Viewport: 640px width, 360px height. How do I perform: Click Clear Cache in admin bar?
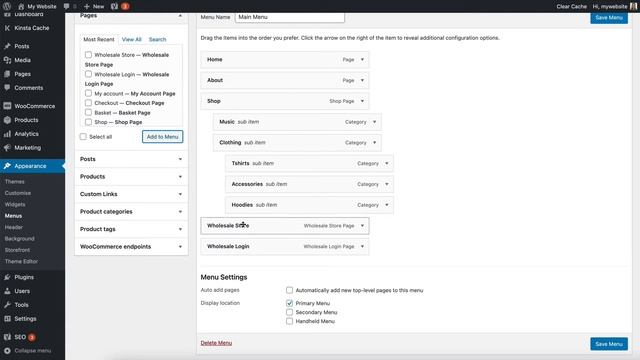pyautogui.click(x=571, y=6)
